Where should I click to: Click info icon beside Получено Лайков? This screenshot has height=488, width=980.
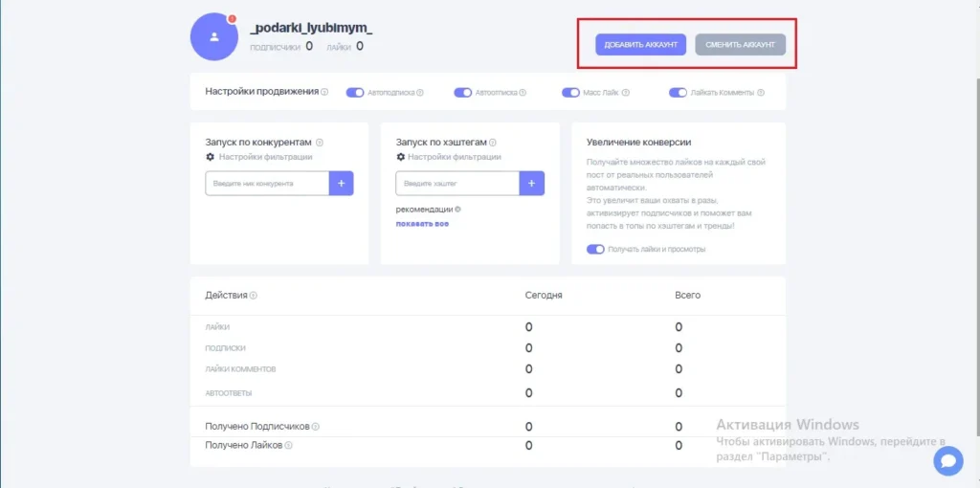(289, 446)
